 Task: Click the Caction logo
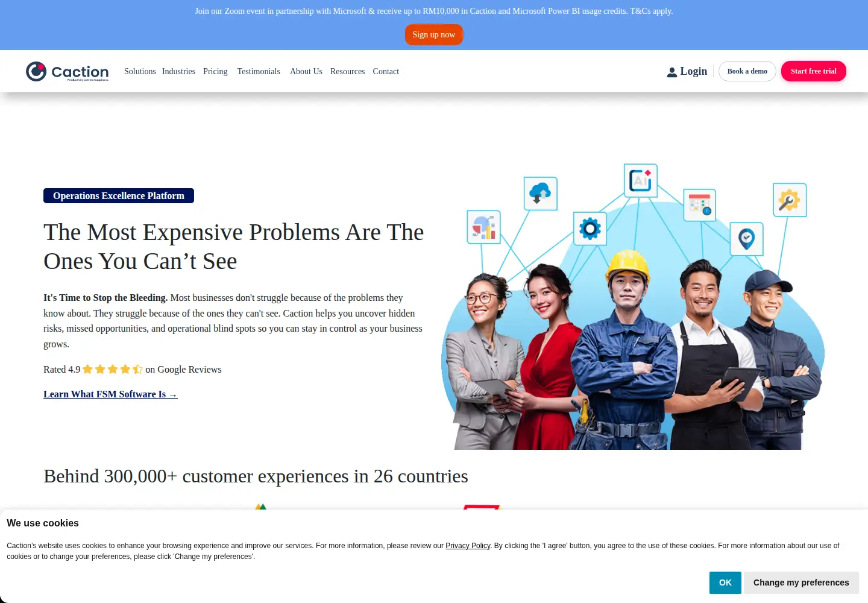click(67, 71)
